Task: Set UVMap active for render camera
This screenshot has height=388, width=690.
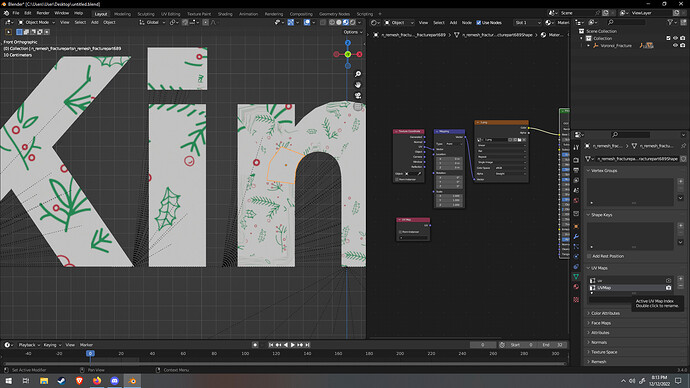Action: point(668,288)
